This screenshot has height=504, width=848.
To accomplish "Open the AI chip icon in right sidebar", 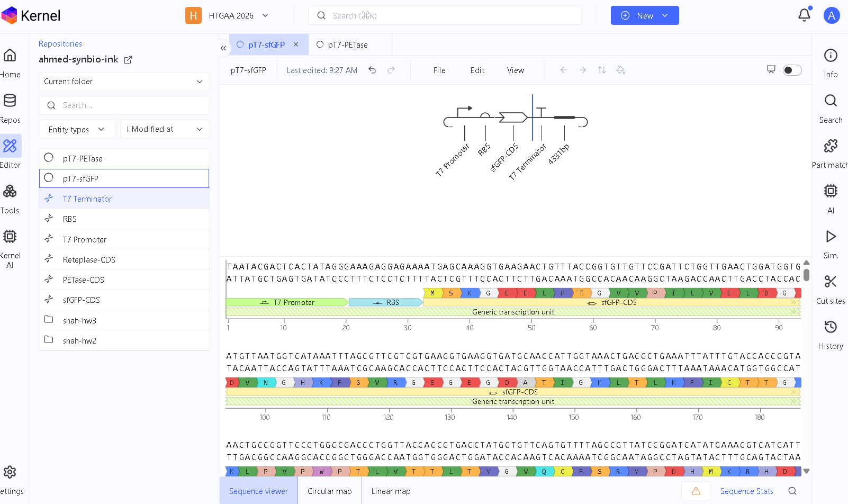I will pyautogui.click(x=831, y=191).
